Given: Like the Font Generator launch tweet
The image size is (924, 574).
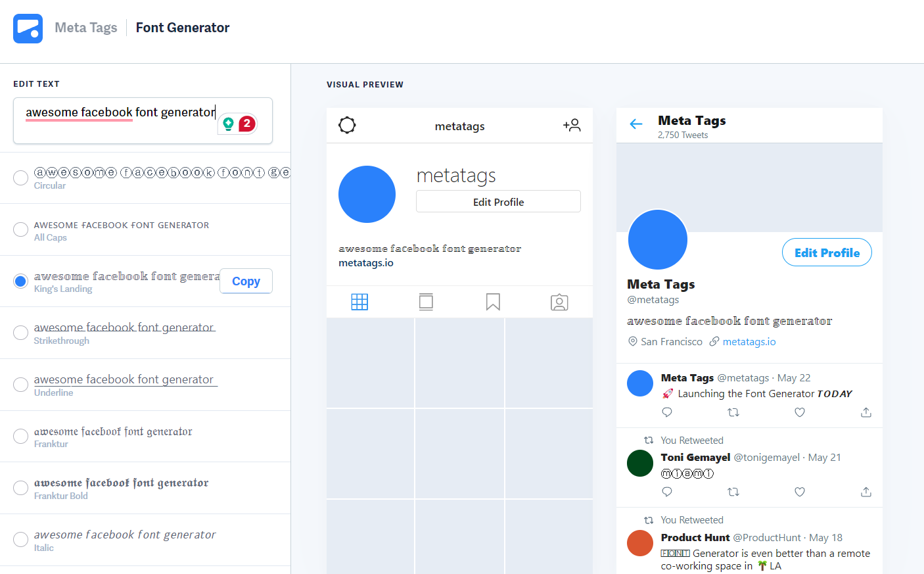Looking at the screenshot, I should point(800,412).
